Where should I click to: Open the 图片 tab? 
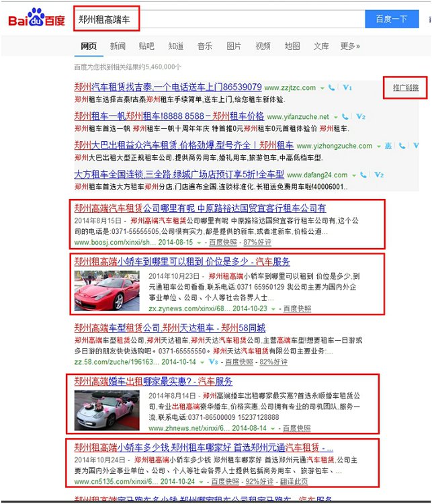(x=234, y=46)
